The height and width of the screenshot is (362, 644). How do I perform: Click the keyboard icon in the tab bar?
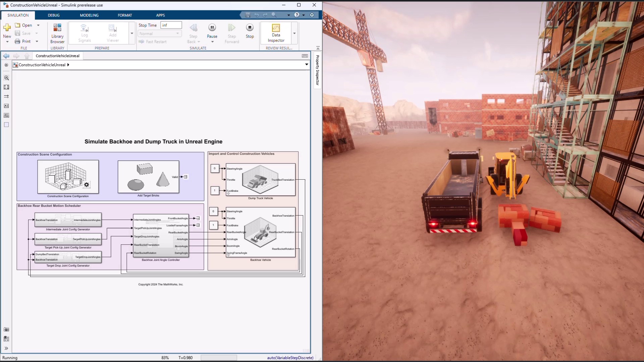click(305, 56)
